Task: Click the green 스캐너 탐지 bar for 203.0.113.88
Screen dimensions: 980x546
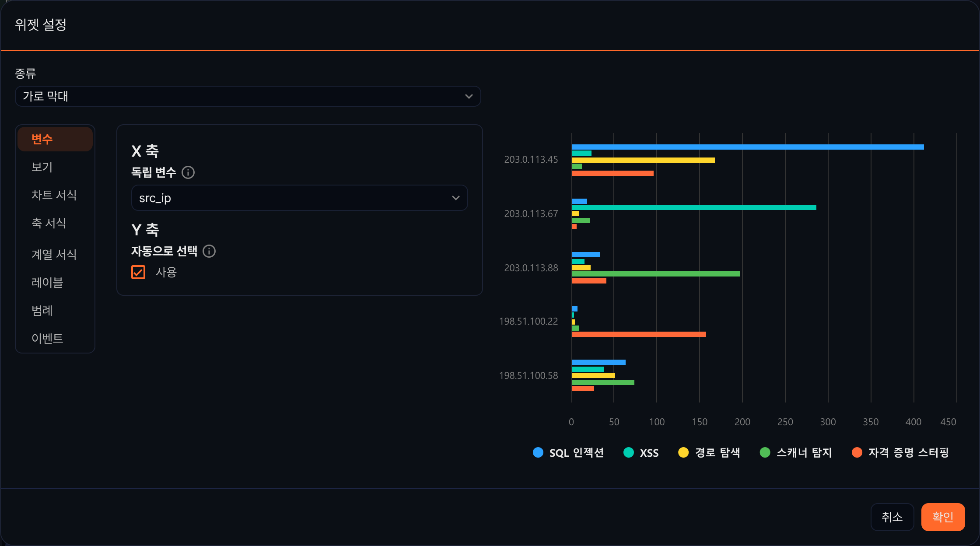Action: coord(656,274)
